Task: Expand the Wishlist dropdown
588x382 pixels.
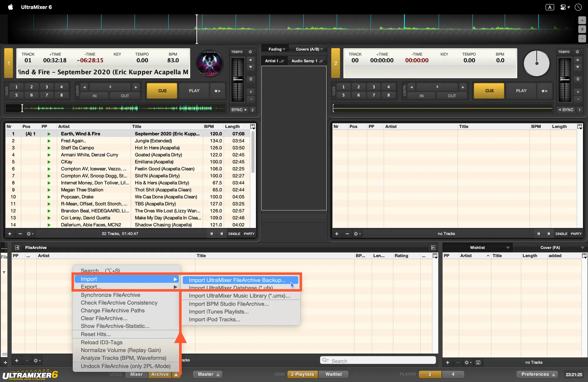Action: pos(507,248)
